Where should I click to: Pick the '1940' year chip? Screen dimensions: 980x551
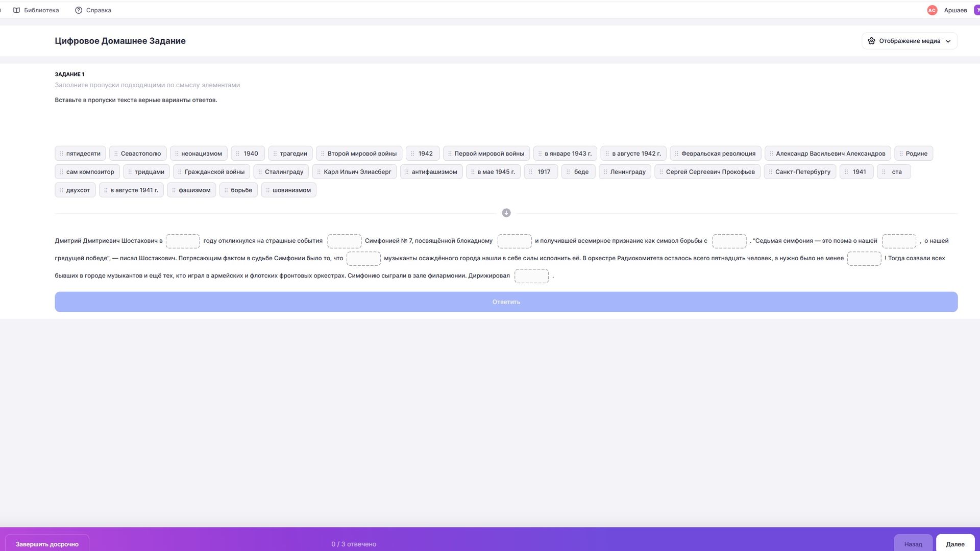pyautogui.click(x=248, y=154)
